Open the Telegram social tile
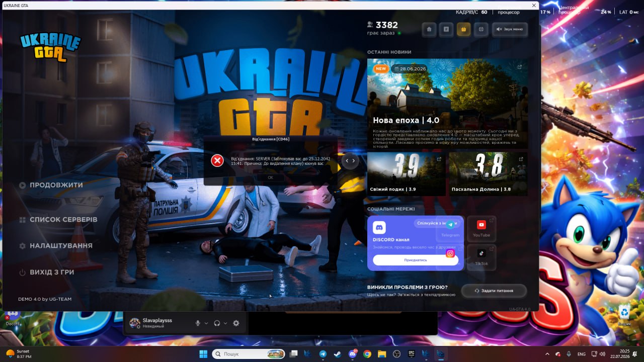Screen dimensions: 644x362 tap(450, 229)
